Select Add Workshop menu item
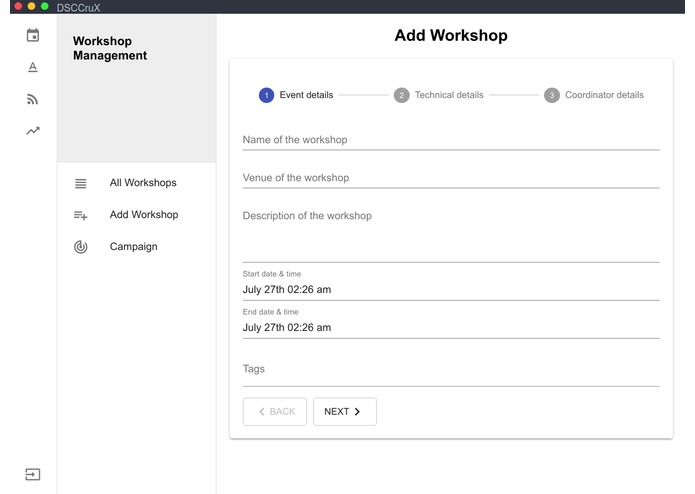695x494 pixels. click(x=137, y=215)
